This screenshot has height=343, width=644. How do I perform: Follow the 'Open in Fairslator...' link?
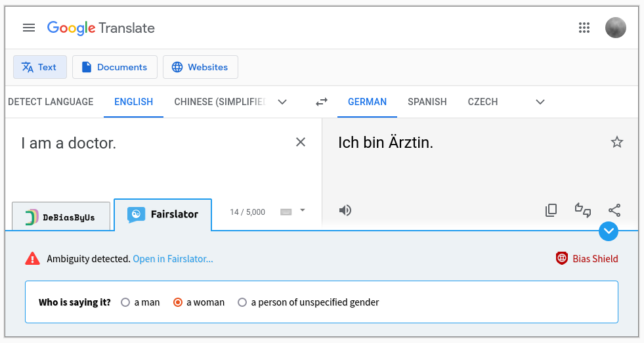tap(173, 259)
